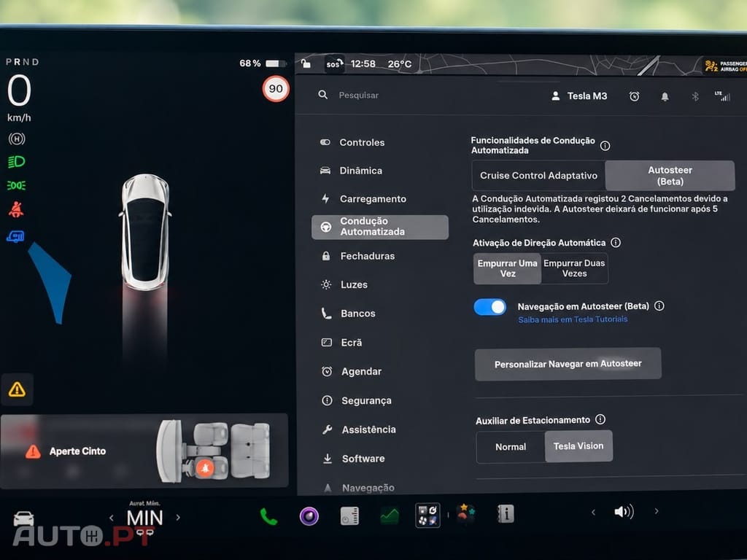This screenshot has width=747, height=560.
Task: Open Saiba mais em Tesla Tutorials link
Action: [573, 319]
